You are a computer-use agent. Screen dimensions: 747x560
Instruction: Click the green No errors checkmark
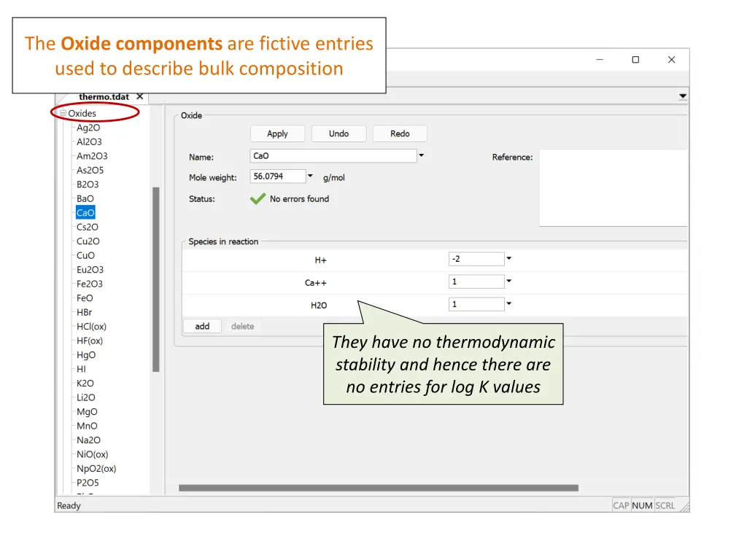coord(258,198)
